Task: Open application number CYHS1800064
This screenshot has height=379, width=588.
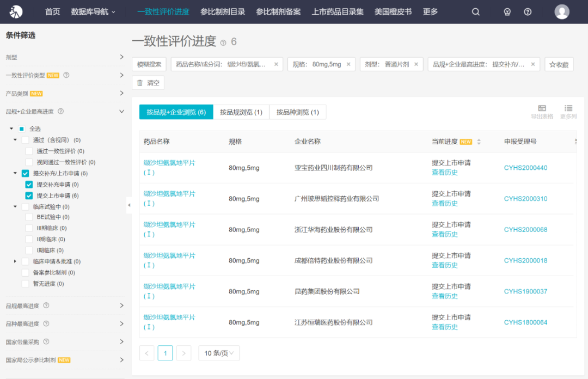Action: [x=525, y=322]
